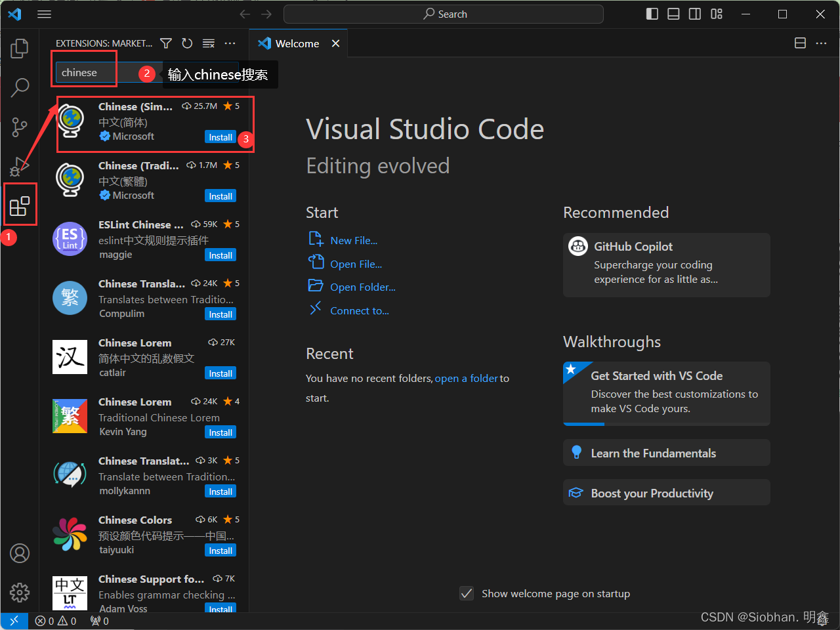The height and width of the screenshot is (630, 840).
Task: Install Chinese (Simplified) language pack
Action: (x=220, y=137)
